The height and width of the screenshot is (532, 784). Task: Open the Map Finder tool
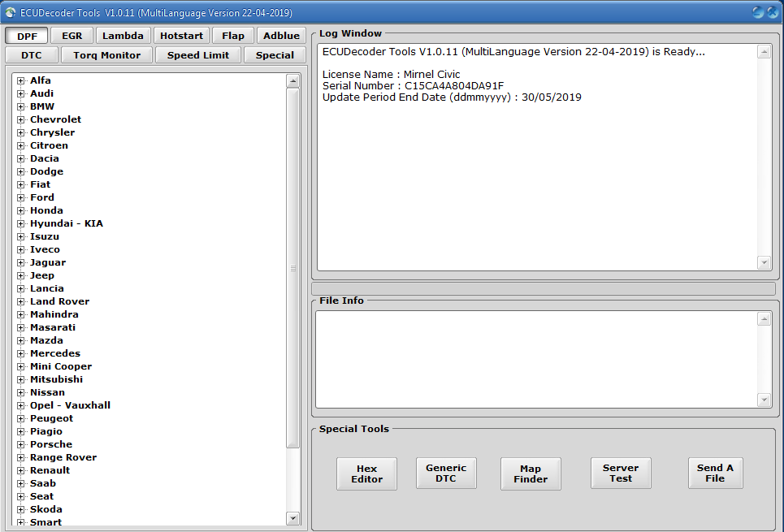(531, 474)
